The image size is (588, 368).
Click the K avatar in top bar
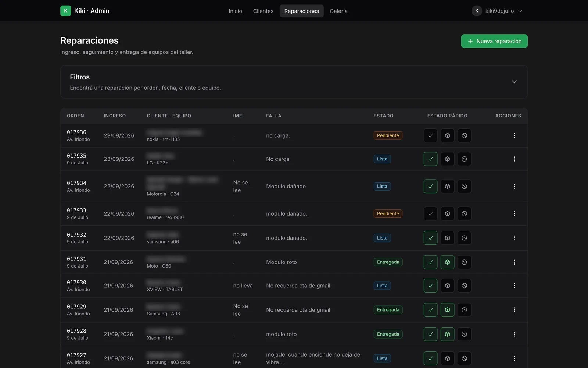[477, 11]
